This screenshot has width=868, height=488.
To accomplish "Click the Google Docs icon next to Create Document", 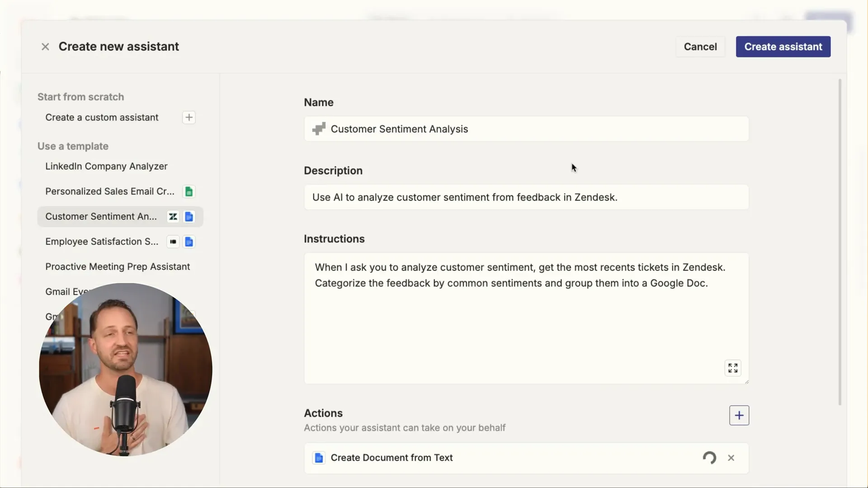I will 319,458.
